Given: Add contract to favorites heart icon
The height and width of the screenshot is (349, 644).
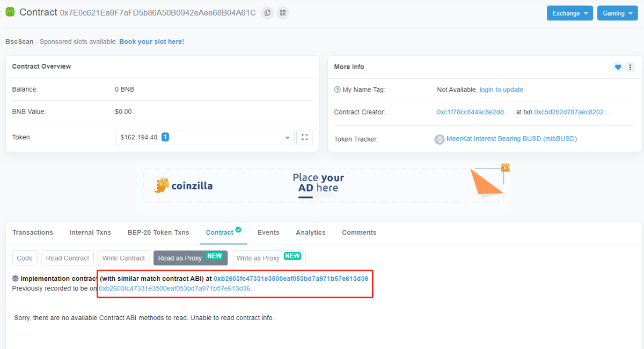Looking at the screenshot, I should tap(618, 67).
